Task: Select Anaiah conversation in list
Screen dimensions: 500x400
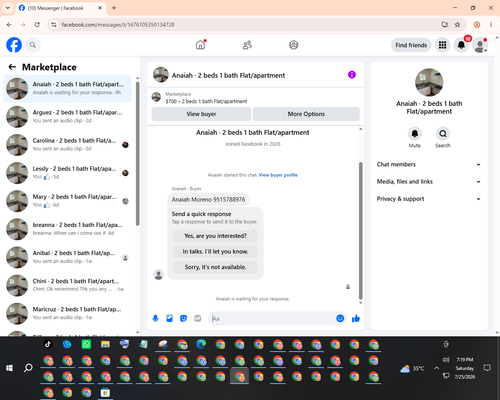Action: point(68,89)
